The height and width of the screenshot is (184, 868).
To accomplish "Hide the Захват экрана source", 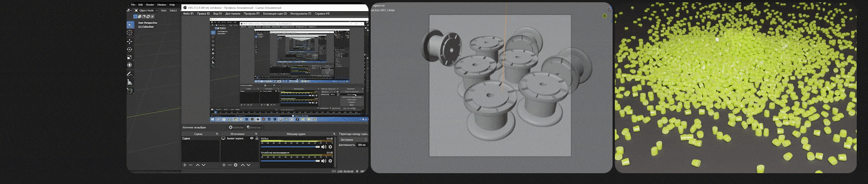I will tap(252, 138).
